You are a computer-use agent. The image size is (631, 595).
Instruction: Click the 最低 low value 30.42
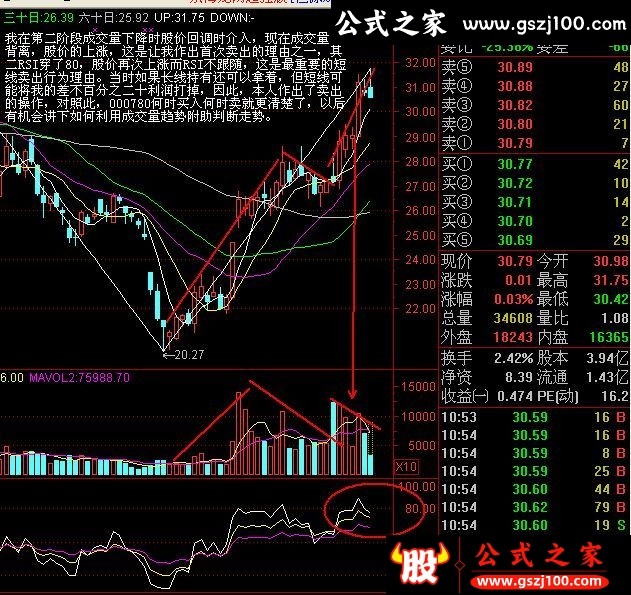[x=611, y=299]
